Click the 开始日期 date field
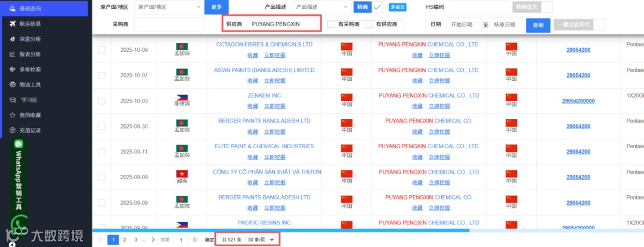 464,24
